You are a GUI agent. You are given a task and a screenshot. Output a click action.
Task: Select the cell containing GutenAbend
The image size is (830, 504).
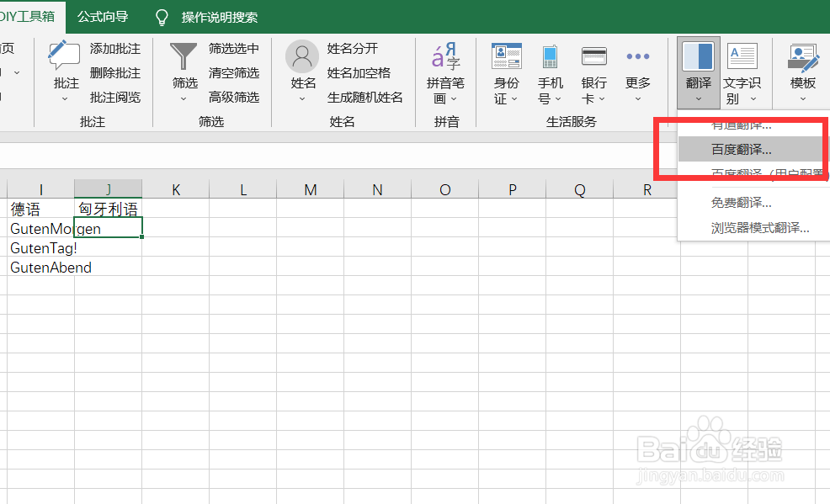[x=40, y=267]
